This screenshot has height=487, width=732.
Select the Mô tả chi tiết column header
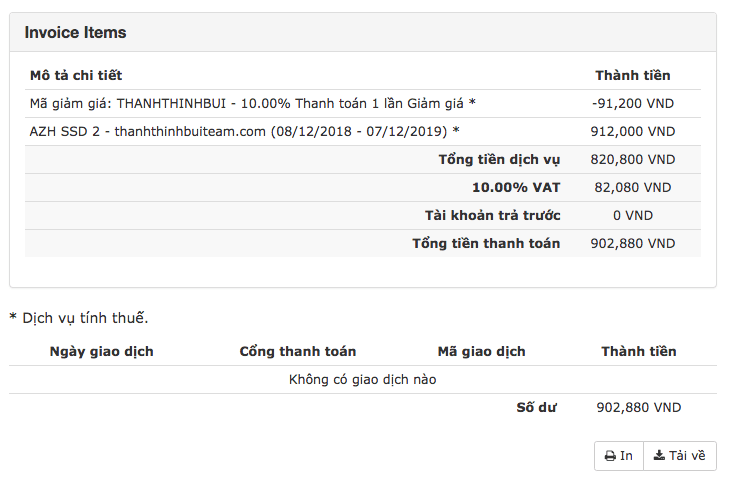pos(76,75)
